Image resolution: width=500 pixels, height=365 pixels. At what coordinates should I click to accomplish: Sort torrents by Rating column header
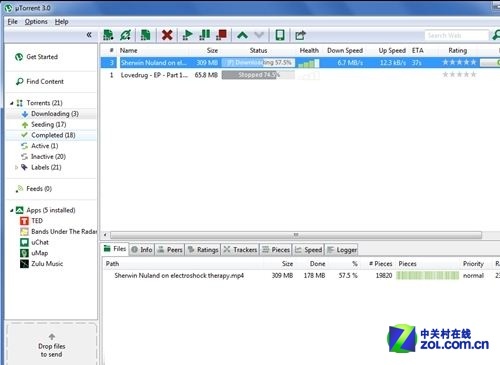click(x=457, y=51)
